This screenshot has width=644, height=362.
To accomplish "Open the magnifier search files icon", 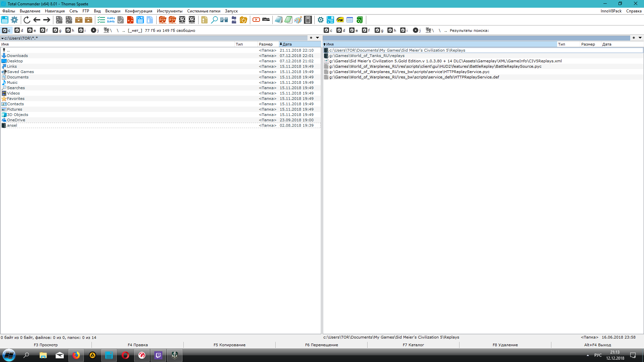I will (x=214, y=20).
